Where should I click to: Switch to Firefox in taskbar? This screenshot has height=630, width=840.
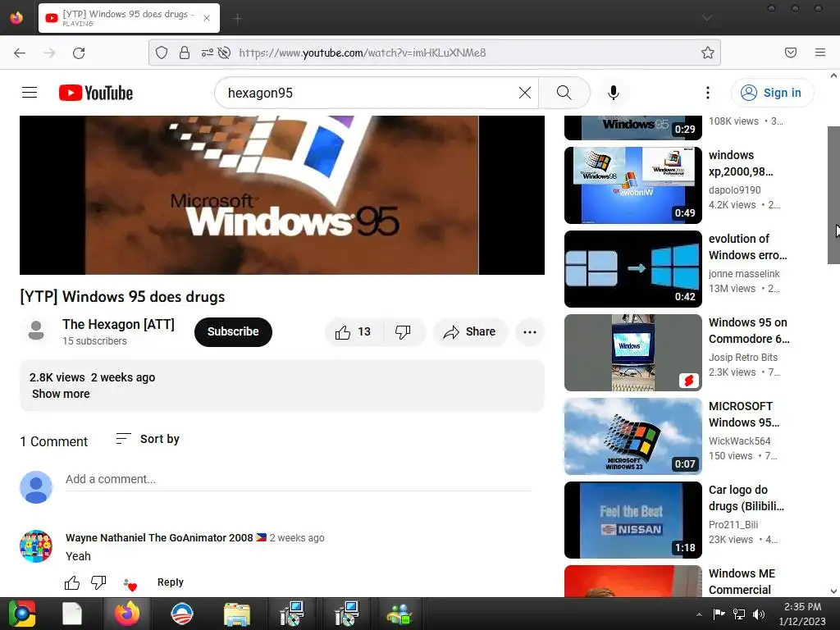(127, 614)
